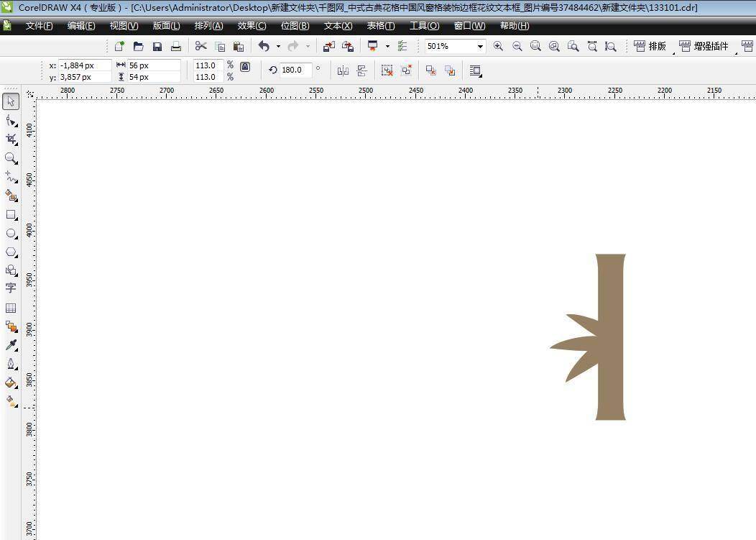Pick the Ellipse tool
The height and width of the screenshot is (540, 756).
(x=11, y=234)
